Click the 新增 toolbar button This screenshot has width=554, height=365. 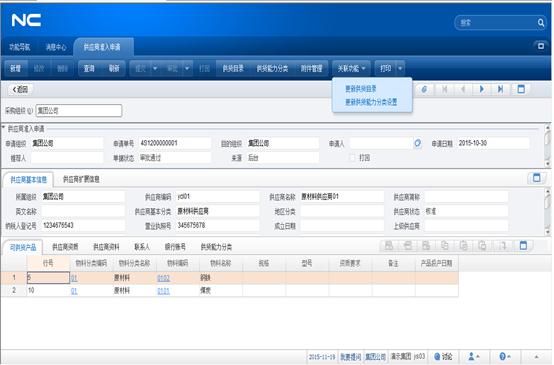point(16,68)
